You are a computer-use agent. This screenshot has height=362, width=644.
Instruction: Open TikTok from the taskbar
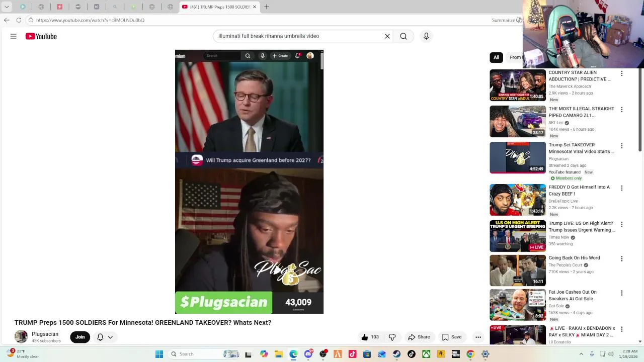pos(412,354)
